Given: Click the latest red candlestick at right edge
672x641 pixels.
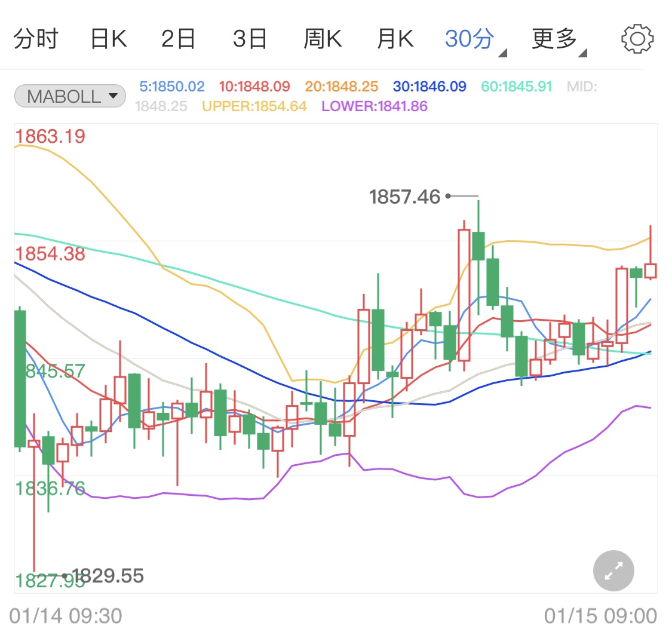Looking at the screenshot, I should coord(650,271).
